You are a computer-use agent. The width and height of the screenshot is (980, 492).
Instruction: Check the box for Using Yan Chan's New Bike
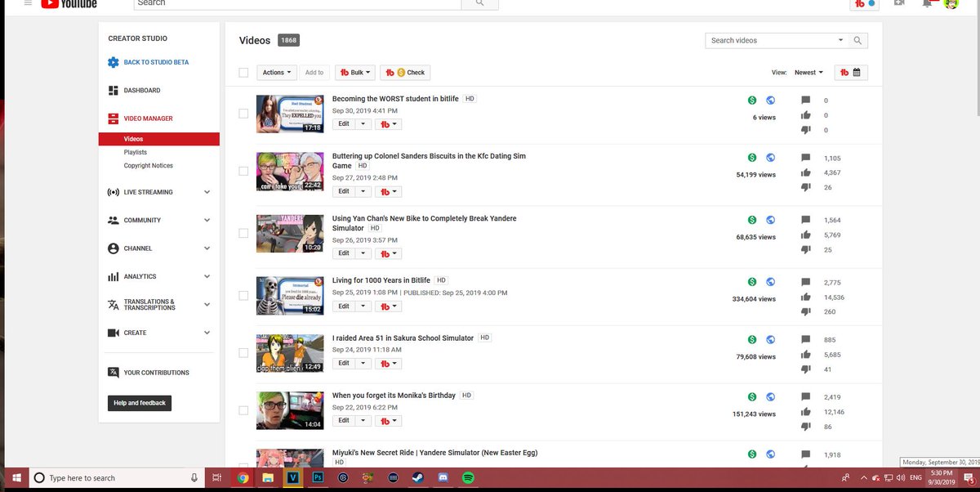pyautogui.click(x=243, y=233)
